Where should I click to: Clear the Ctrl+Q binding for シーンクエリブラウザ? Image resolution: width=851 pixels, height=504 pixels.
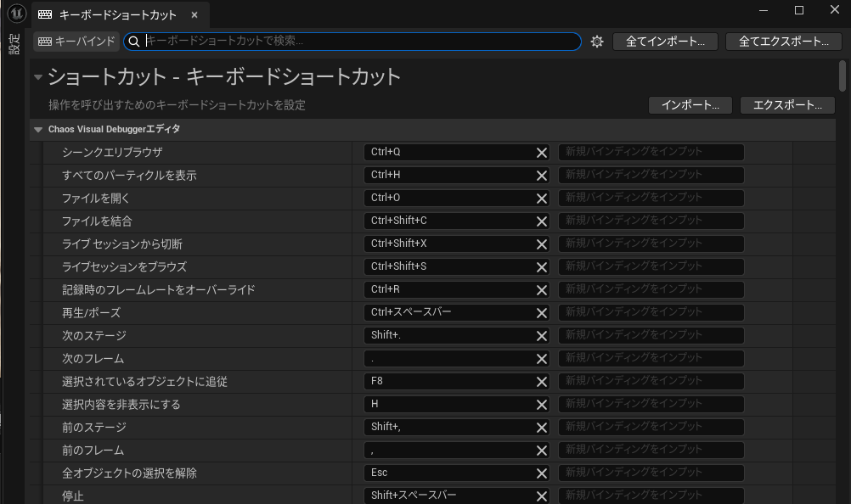(541, 153)
